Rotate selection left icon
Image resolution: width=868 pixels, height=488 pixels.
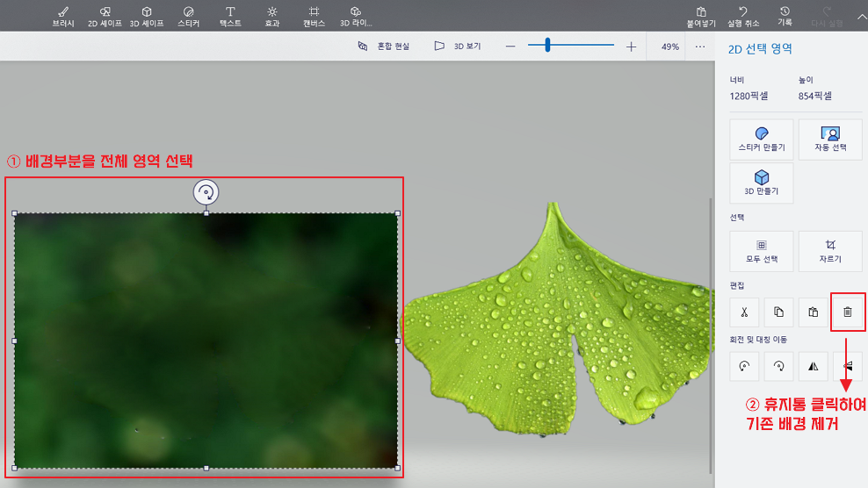[744, 366]
